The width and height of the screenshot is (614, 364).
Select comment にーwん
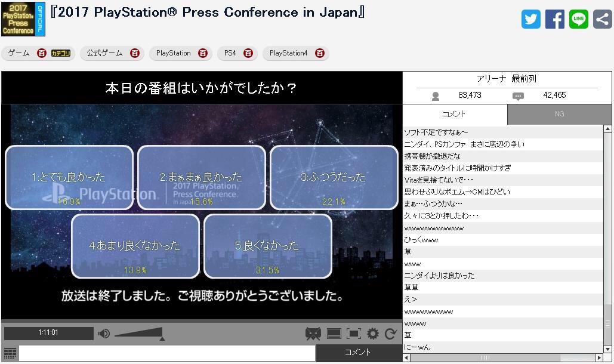[503, 347]
